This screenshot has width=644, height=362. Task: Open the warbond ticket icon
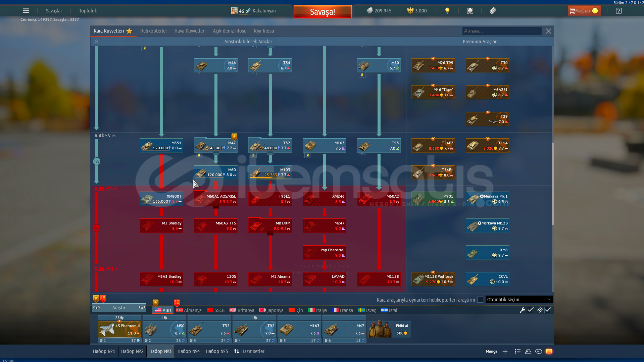click(x=493, y=11)
